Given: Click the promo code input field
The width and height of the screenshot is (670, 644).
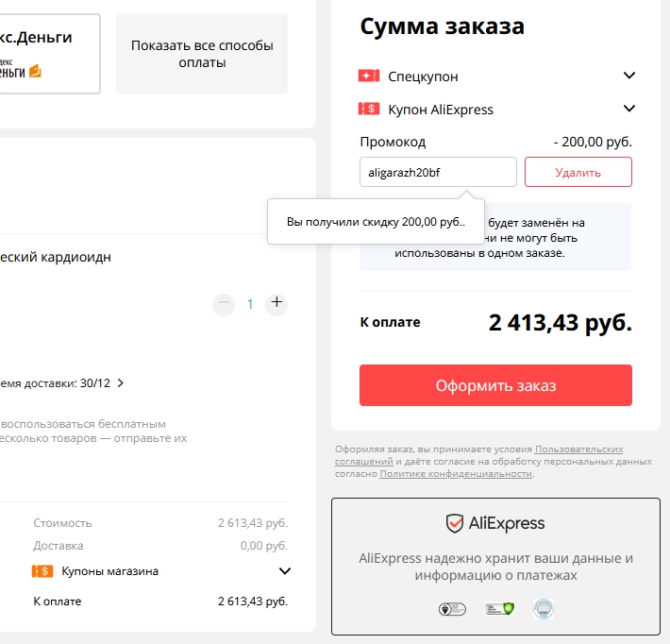Looking at the screenshot, I should (438, 172).
